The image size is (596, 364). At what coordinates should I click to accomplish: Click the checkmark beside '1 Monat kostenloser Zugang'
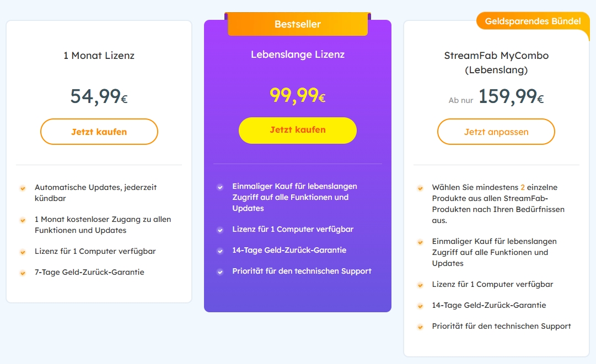(23, 220)
